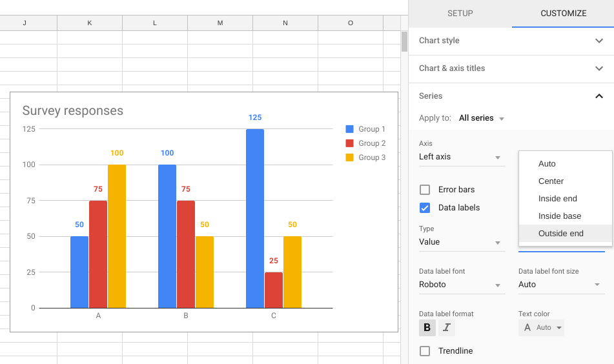
Task: Enable the Error bars checkbox
Action: click(x=425, y=190)
